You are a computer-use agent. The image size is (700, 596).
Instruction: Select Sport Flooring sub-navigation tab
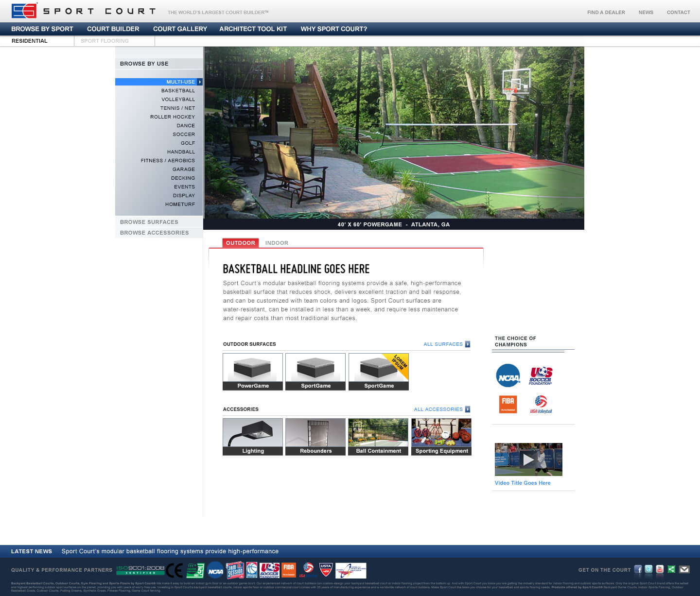click(x=105, y=41)
